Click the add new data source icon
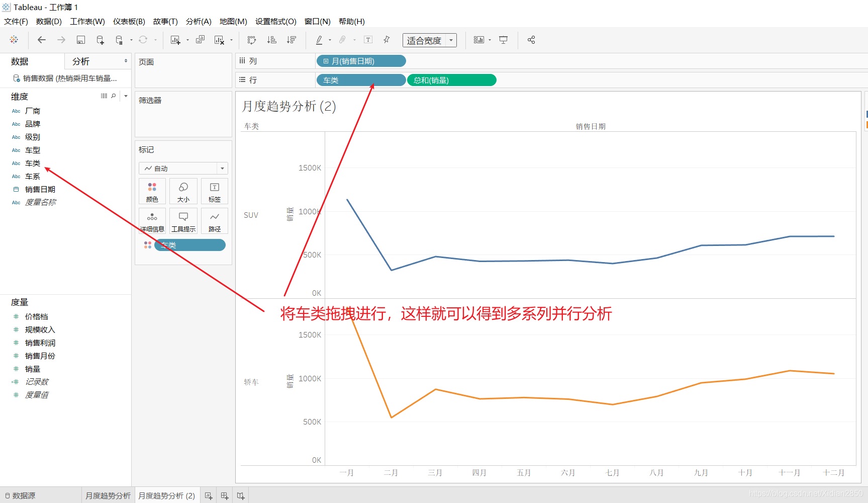The image size is (868, 503). point(101,40)
